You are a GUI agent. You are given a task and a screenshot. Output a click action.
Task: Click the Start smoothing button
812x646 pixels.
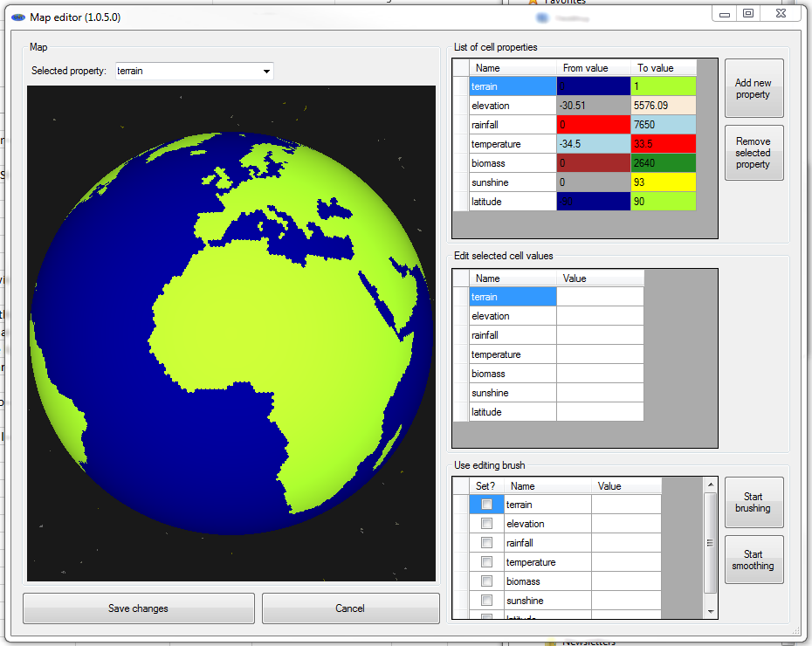pyautogui.click(x=753, y=560)
